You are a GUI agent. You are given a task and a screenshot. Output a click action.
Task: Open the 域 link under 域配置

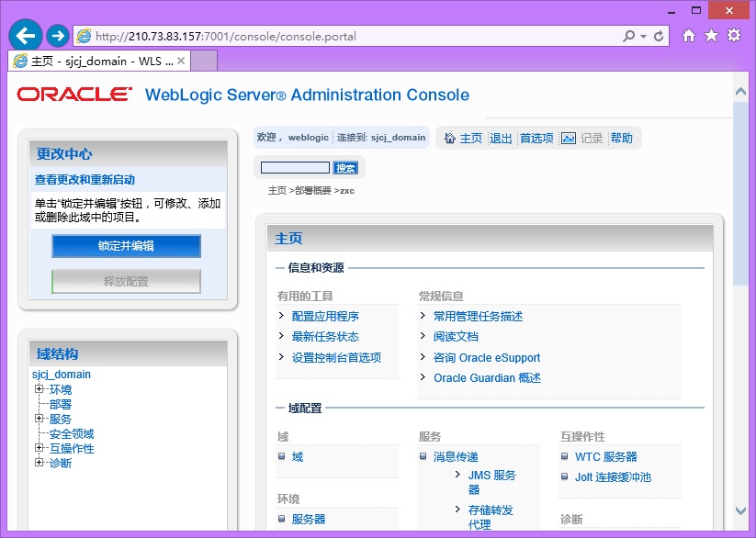point(298,456)
